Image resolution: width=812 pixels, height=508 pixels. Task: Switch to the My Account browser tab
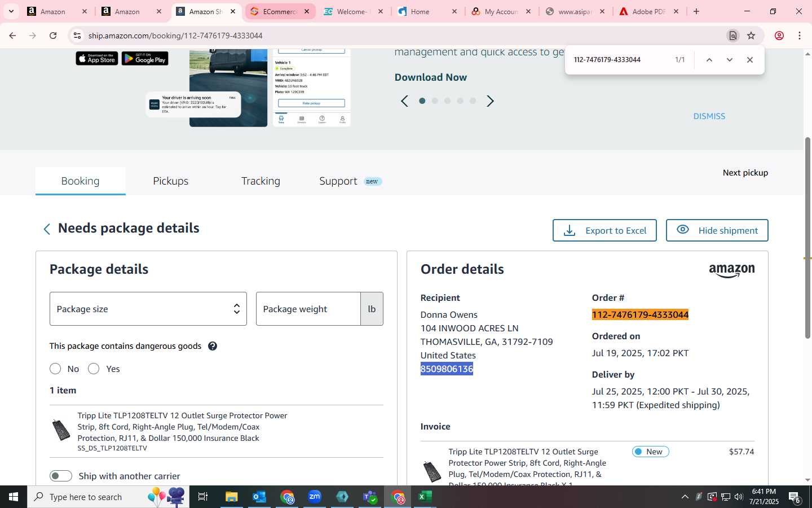pyautogui.click(x=501, y=11)
